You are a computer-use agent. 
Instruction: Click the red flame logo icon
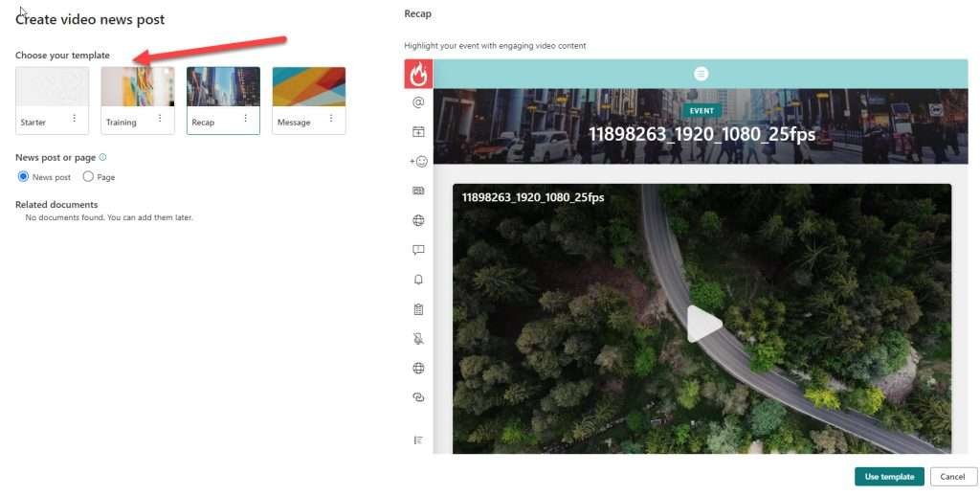[418, 74]
